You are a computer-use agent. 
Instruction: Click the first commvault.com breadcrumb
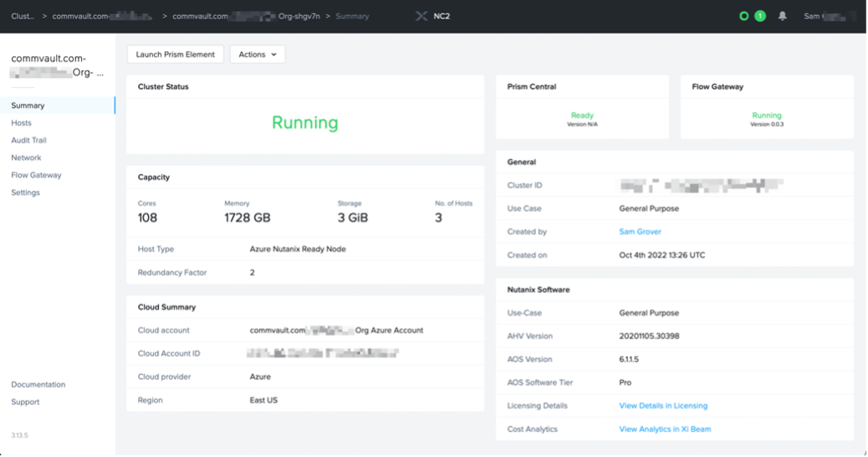(102, 16)
